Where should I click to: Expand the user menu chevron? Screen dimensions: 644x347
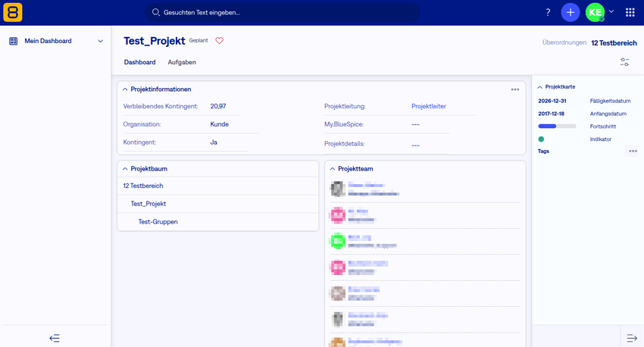(611, 11)
